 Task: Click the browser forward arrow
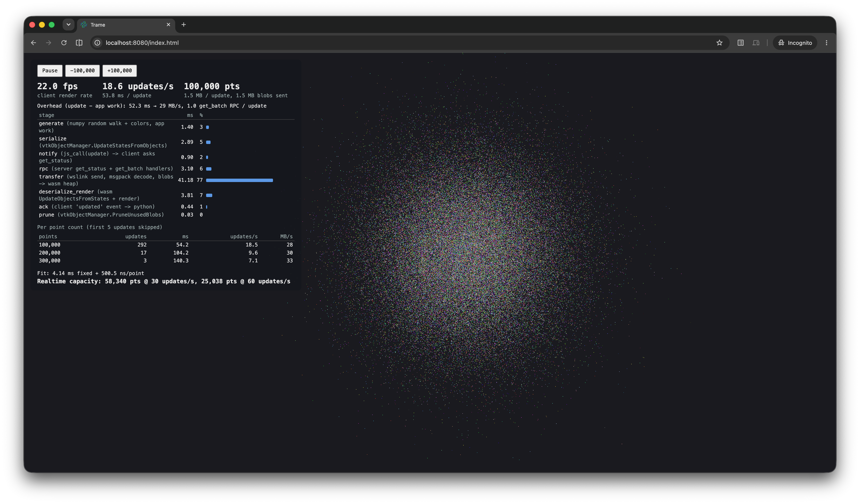tap(48, 43)
